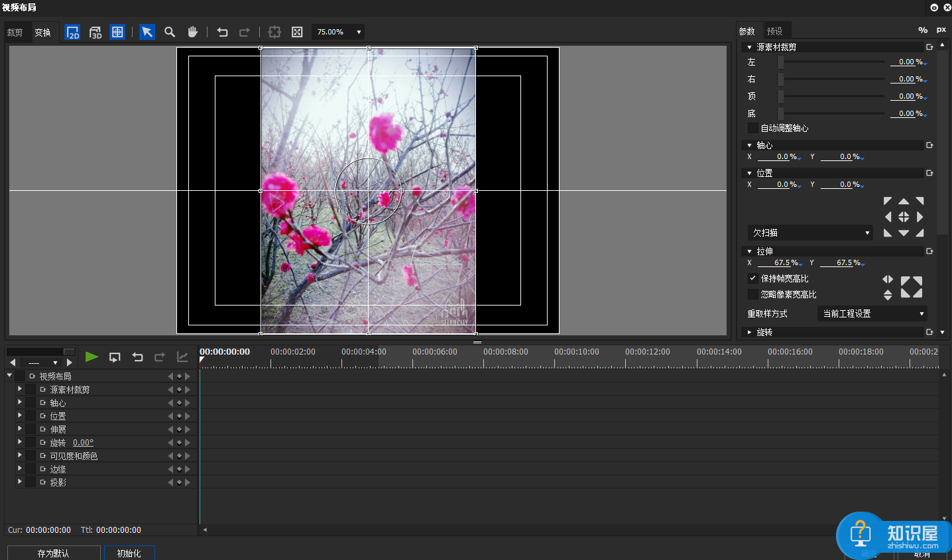Image resolution: width=952 pixels, height=560 pixels.
Task: Toggle keyframe checkbox for 源素材裁剪 row
Action: 30,389
